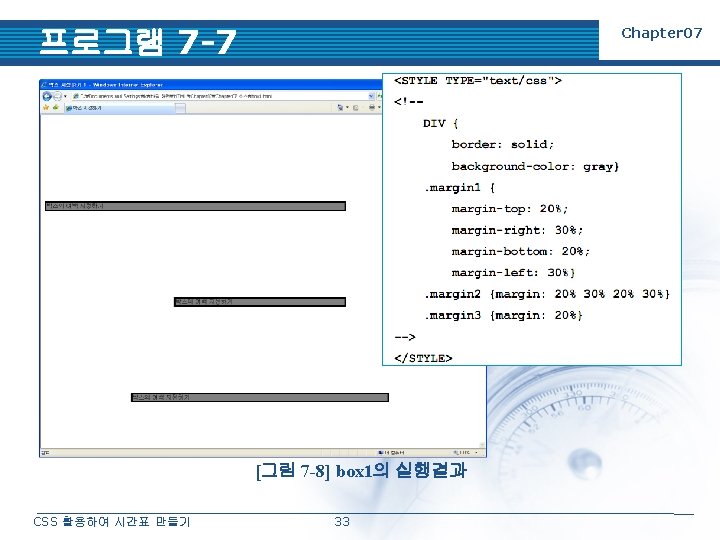Click the "border: solid;" code line
Viewport: 720px width, 540px height.
pos(502,145)
